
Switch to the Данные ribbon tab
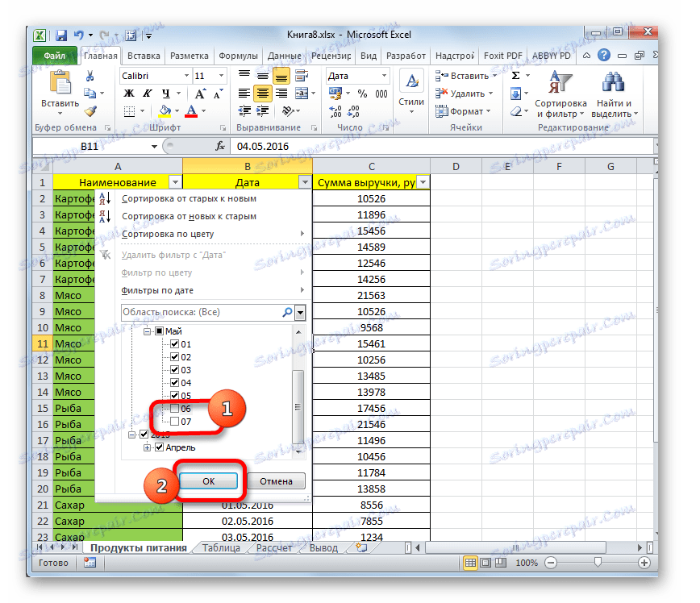(285, 56)
